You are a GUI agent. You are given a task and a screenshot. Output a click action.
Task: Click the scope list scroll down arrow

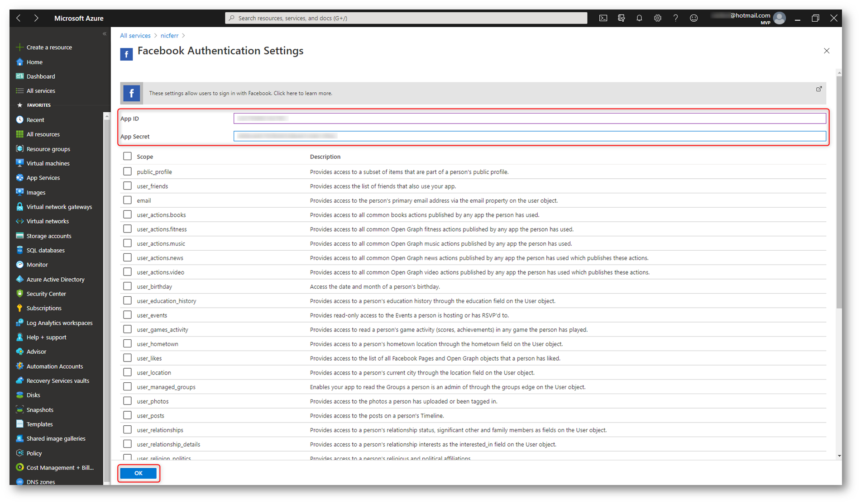840,456
